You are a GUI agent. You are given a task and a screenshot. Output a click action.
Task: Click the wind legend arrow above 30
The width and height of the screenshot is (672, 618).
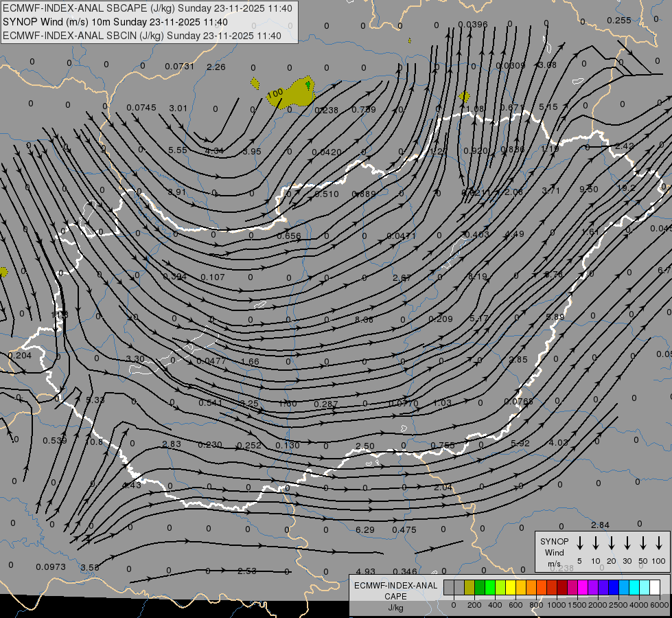(x=627, y=543)
